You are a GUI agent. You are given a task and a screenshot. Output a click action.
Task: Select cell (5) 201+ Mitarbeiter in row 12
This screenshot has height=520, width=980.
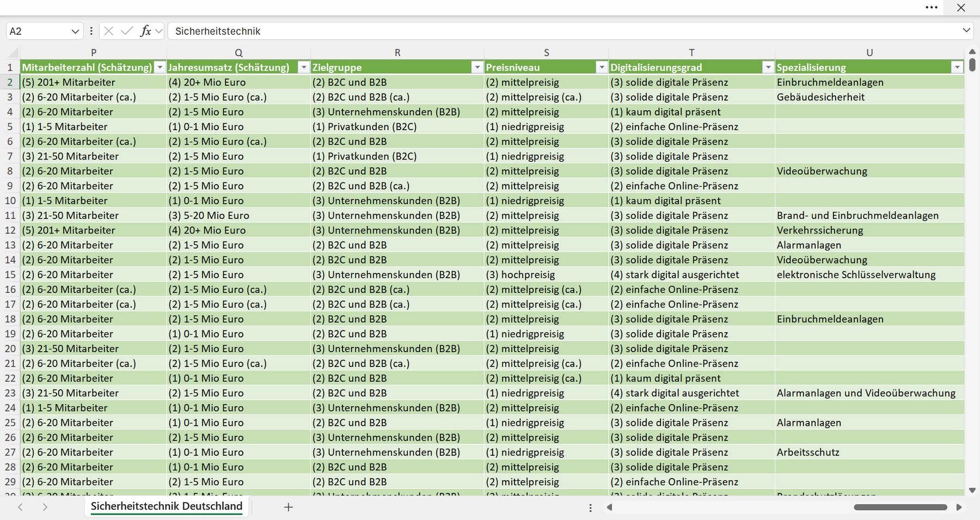[94, 230]
